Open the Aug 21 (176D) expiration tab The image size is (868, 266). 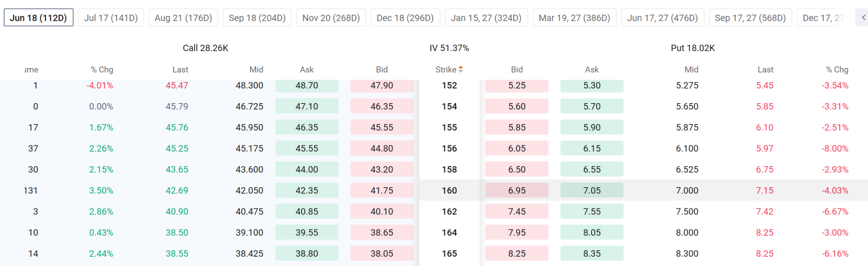pyautogui.click(x=183, y=18)
